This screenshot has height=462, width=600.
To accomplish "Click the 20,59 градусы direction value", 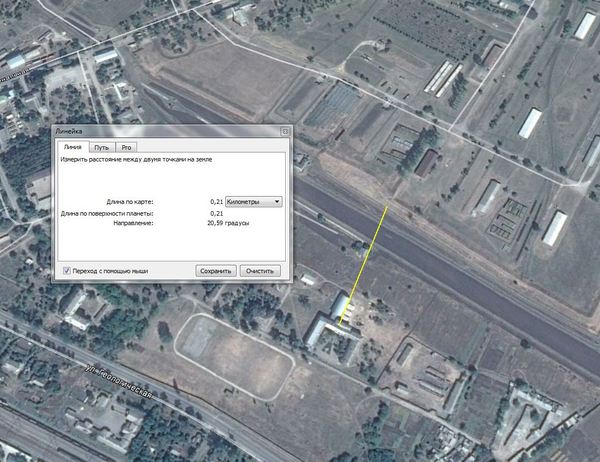I will point(227,225).
